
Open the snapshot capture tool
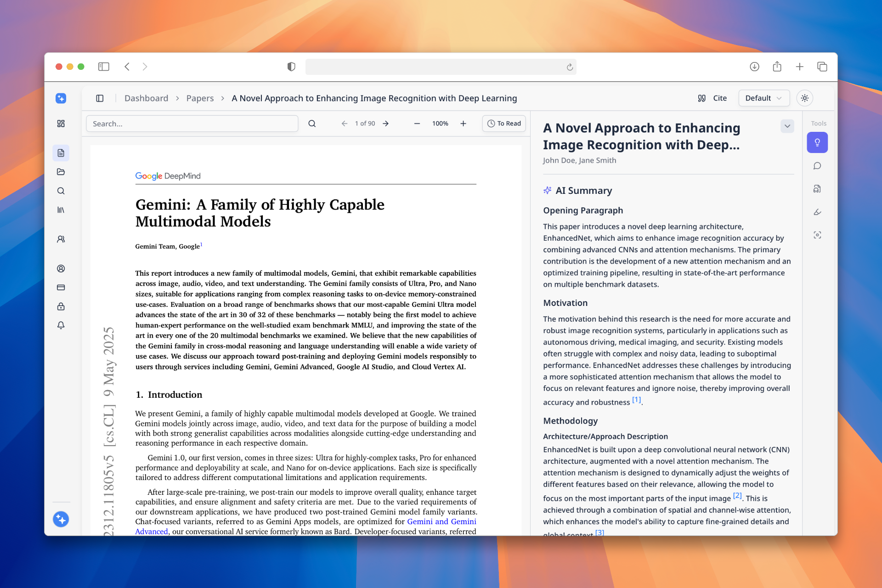pos(818,235)
